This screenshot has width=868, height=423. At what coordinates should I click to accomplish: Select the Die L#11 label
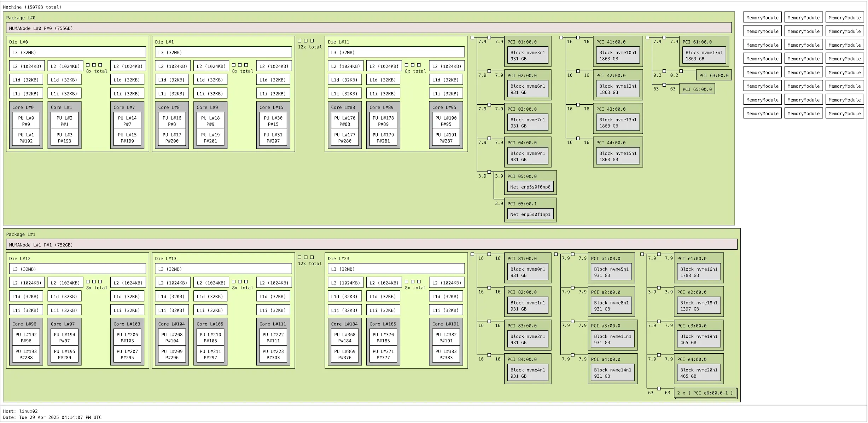pyautogui.click(x=338, y=42)
